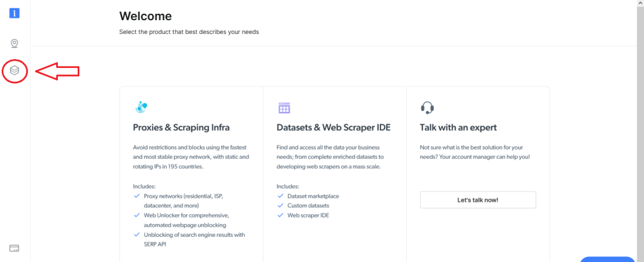Click checkmark beside Custom datasets
This screenshot has height=262, width=644.
(280, 205)
